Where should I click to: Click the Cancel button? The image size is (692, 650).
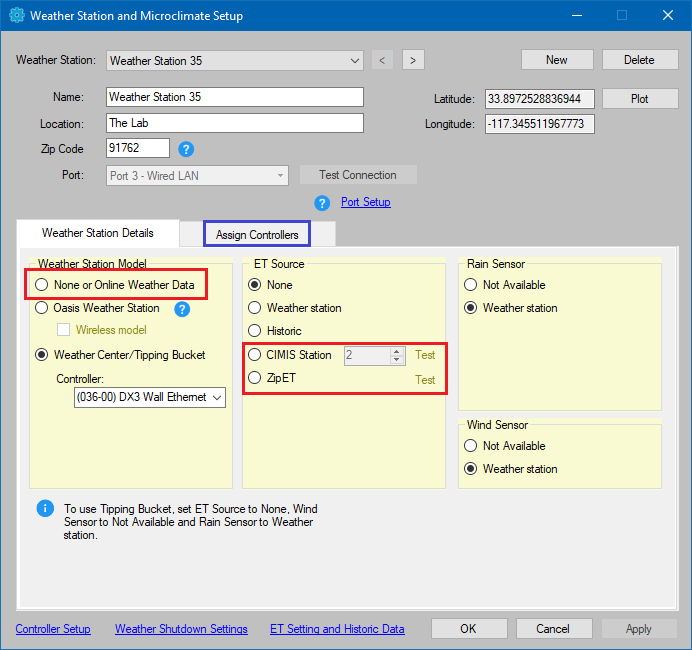[553, 628]
